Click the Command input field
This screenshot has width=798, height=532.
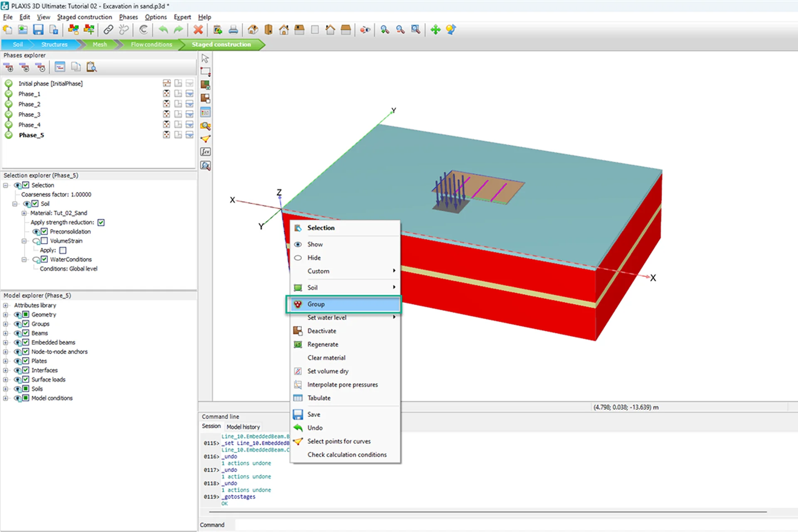[499, 525]
